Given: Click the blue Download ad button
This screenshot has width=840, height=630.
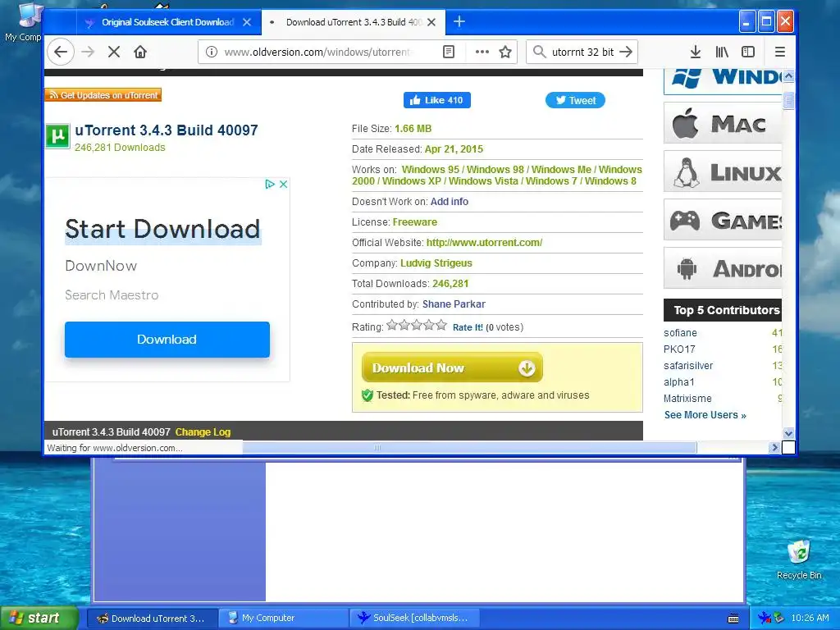Looking at the screenshot, I should coord(167,340).
